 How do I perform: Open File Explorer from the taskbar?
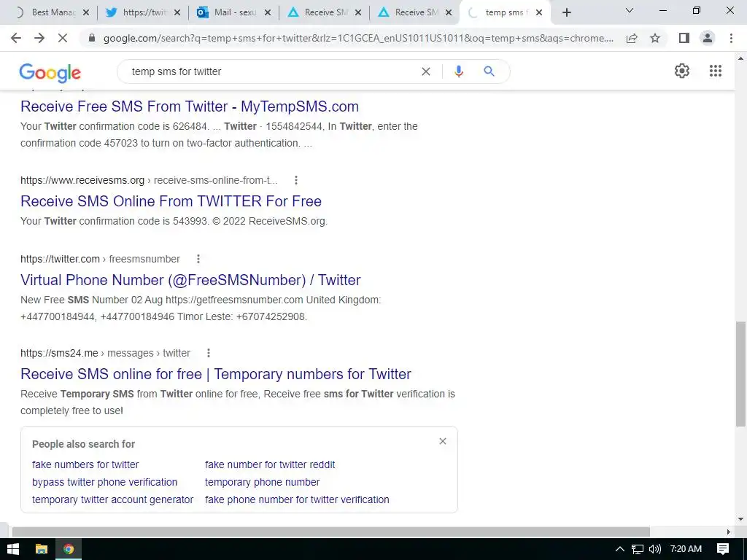[42, 549]
